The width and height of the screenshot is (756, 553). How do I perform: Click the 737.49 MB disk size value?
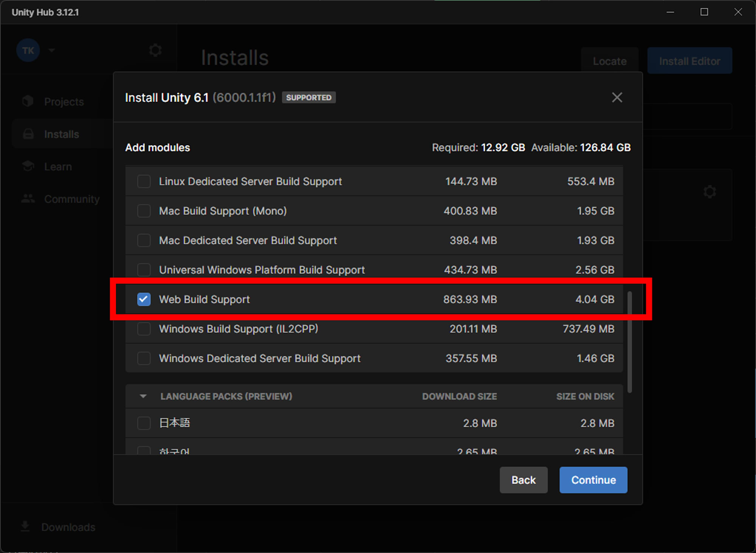pyautogui.click(x=588, y=329)
